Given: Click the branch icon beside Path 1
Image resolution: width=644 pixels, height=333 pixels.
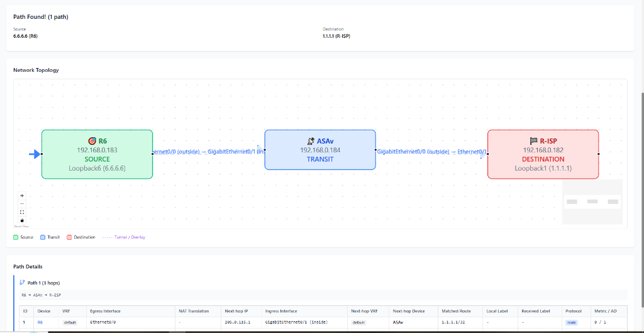Looking at the screenshot, I should 22,283.
